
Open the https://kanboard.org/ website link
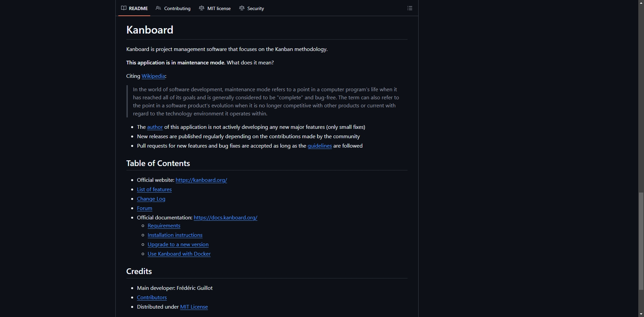201,180
